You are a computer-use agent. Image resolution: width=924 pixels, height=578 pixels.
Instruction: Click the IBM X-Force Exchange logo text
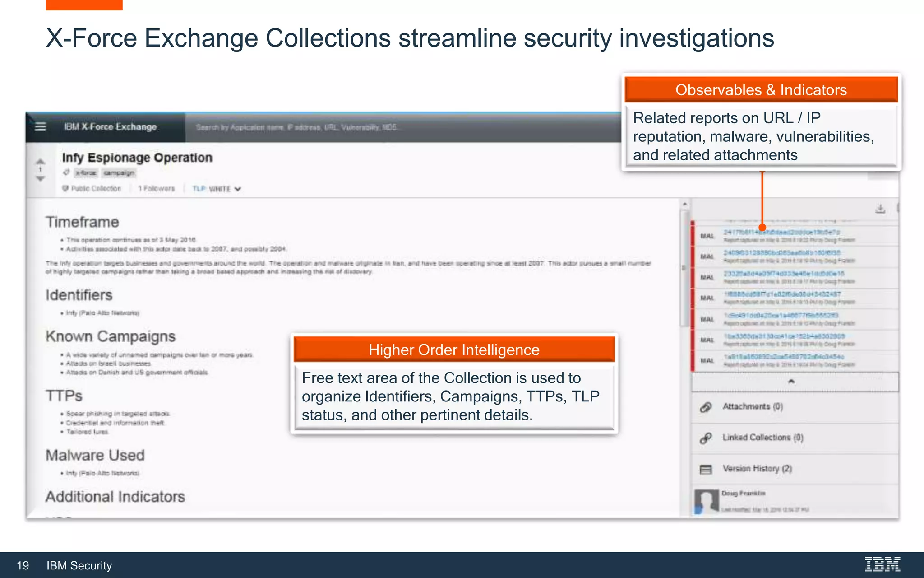tap(110, 127)
